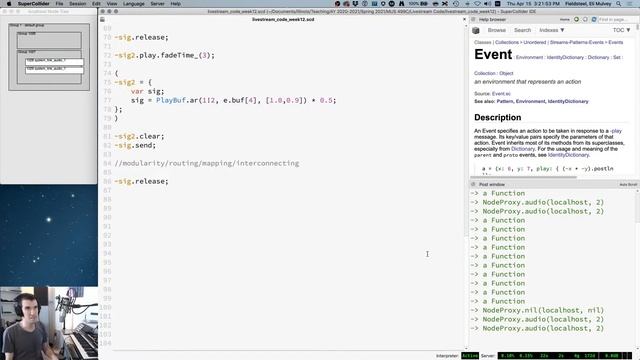This screenshot has height=360, width=640.
Task: Toggle Auto Scroll in Post window
Action: pyautogui.click(x=628, y=184)
